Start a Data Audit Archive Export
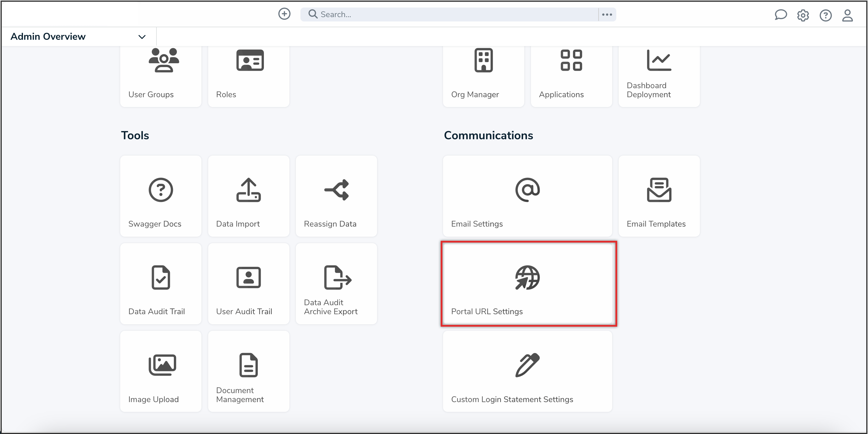This screenshot has height=434, width=868. pos(336,284)
